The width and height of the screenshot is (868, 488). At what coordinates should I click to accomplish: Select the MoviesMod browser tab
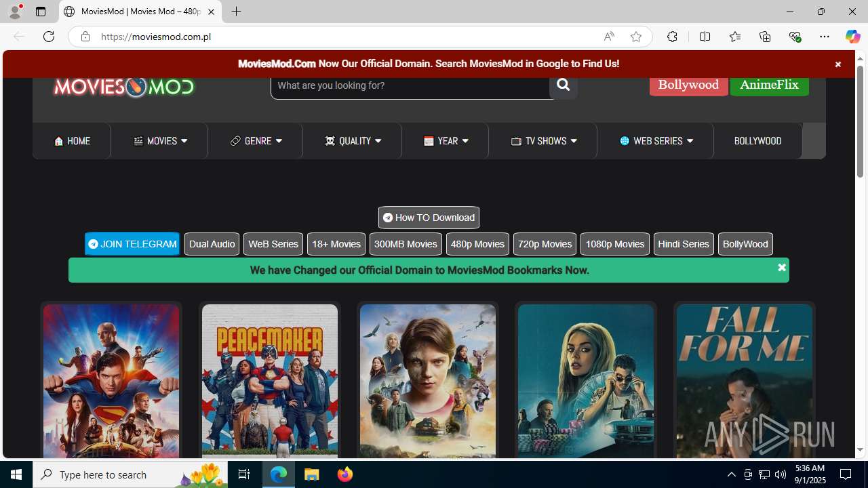pos(140,12)
